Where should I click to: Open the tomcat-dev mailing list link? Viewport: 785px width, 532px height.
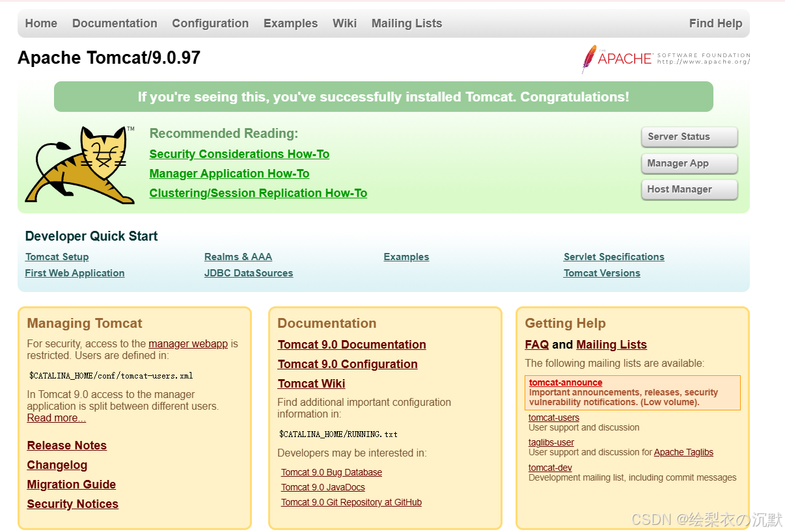(x=550, y=468)
